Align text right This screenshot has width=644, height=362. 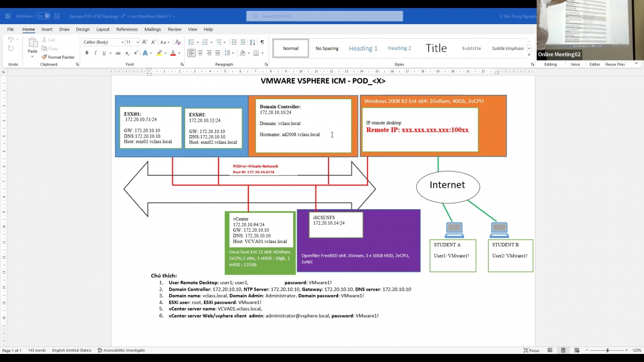(x=209, y=53)
